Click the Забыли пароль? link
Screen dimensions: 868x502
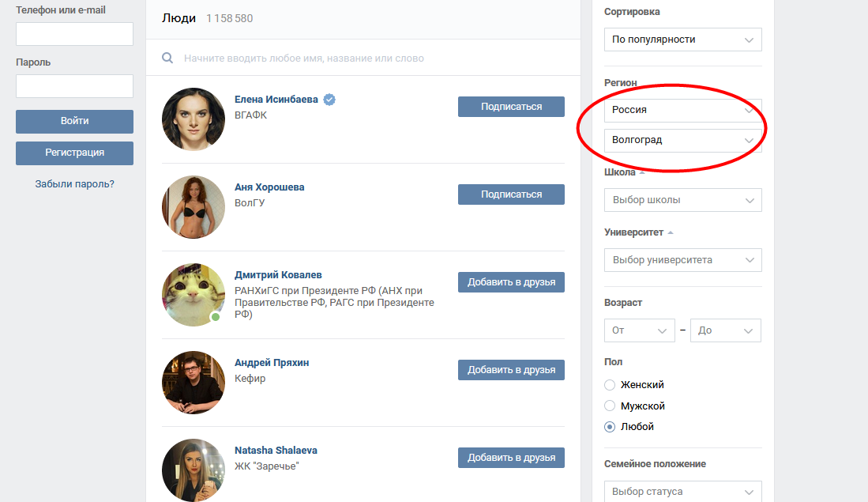pos(75,184)
